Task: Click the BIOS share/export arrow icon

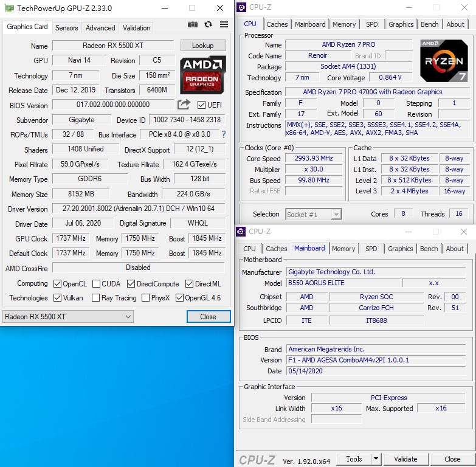Action: pos(184,105)
